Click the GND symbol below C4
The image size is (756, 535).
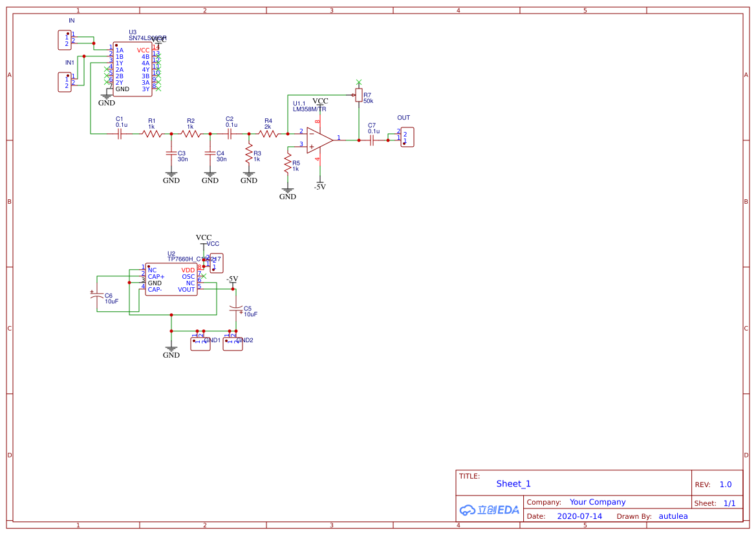tap(210, 177)
